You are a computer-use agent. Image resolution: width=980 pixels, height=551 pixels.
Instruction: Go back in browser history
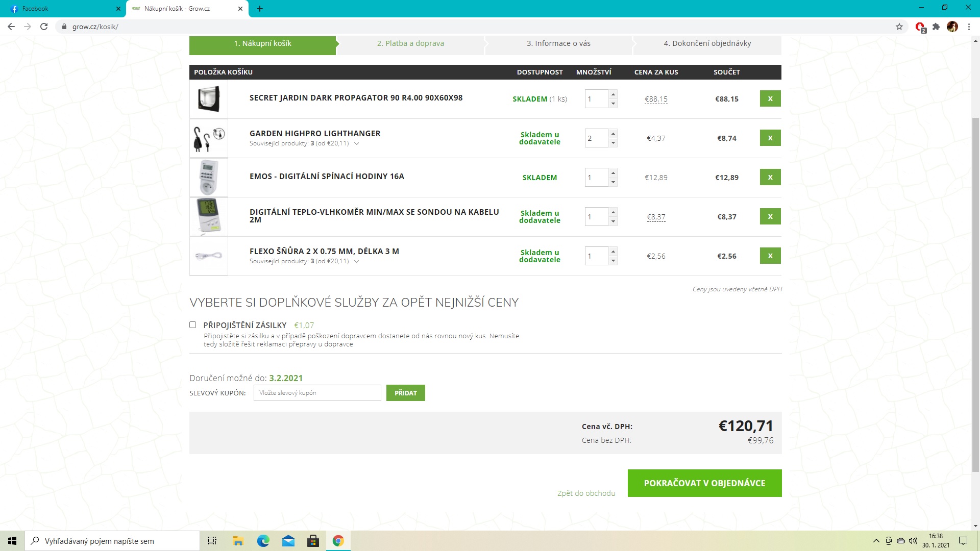tap(11, 27)
